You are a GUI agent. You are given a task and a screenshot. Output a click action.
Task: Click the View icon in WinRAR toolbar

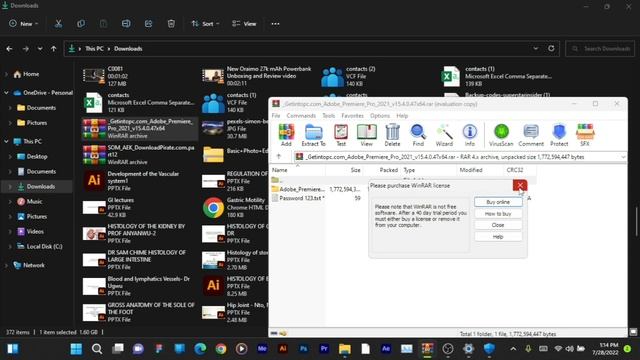(367, 135)
